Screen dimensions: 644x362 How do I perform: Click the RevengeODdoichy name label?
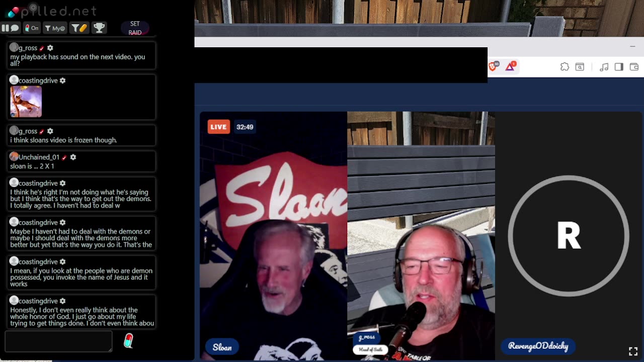click(538, 346)
